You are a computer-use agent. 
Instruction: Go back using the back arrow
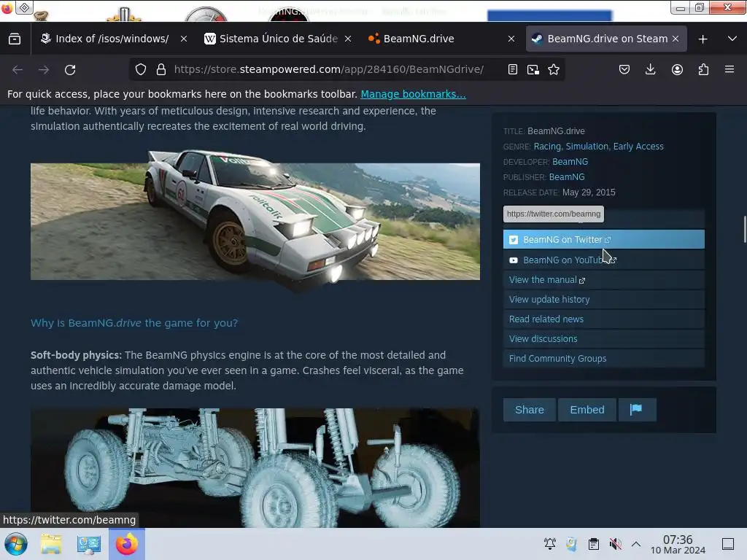coord(18,70)
